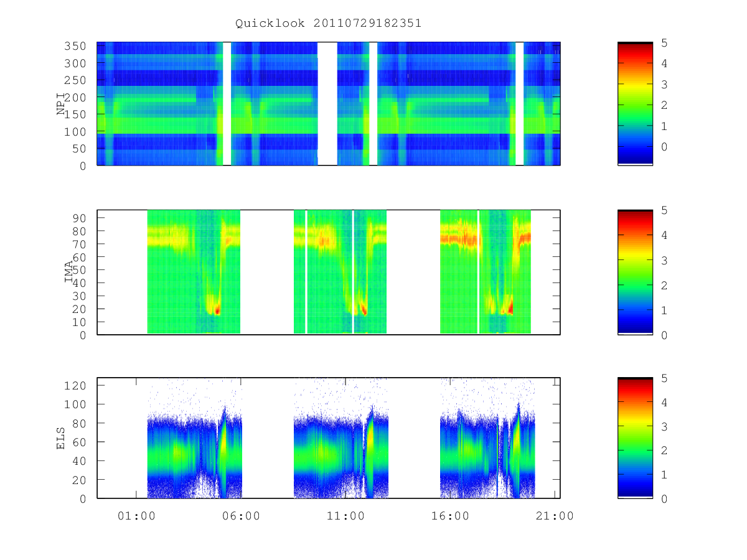
Task: Click the IMA colorbar scale
Action: [x=635, y=272]
